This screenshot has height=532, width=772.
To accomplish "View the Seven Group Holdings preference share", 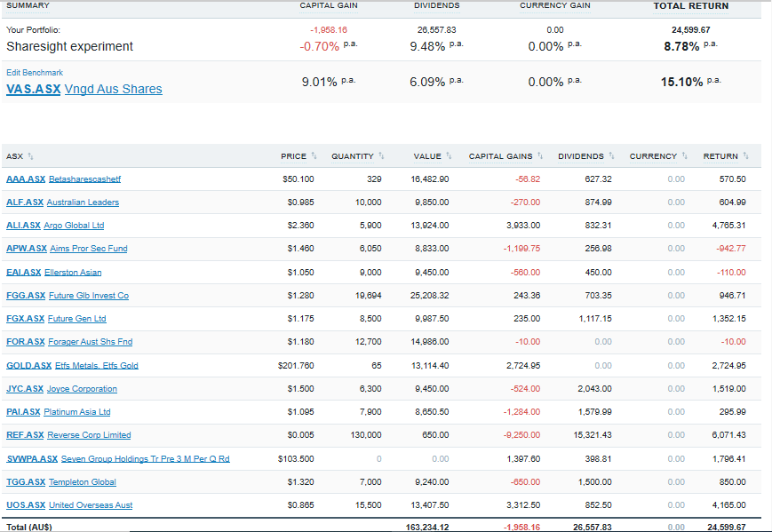I will [x=146, y=458].
